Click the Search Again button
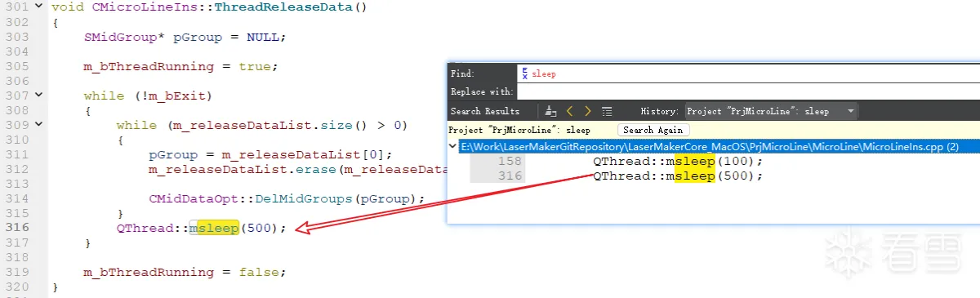Screen dimensions: 980x298 [653, 130]
